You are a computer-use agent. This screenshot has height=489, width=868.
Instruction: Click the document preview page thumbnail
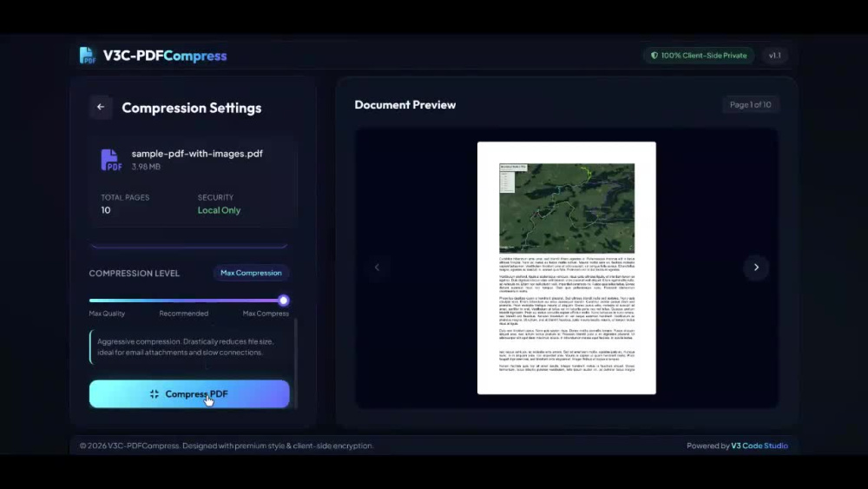pos(566,268)
